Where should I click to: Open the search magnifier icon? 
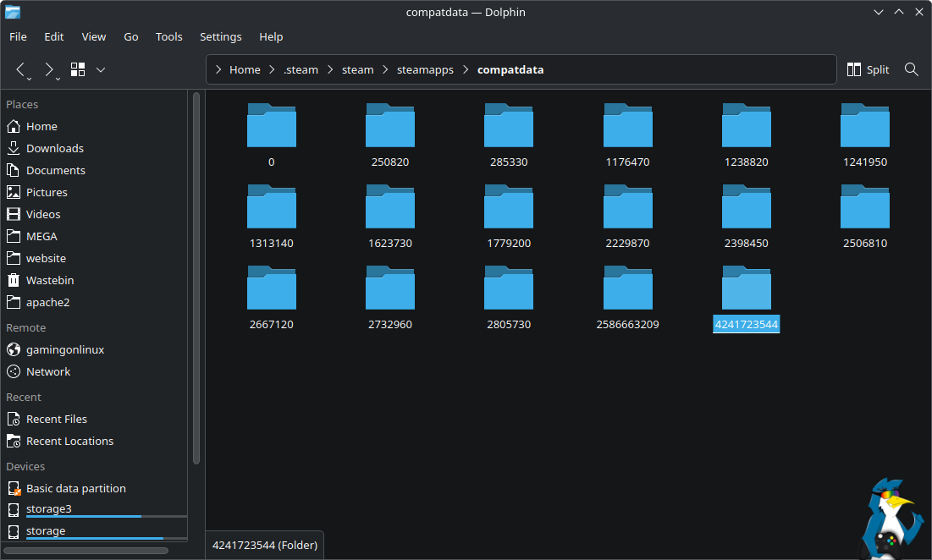click(912, 69)
